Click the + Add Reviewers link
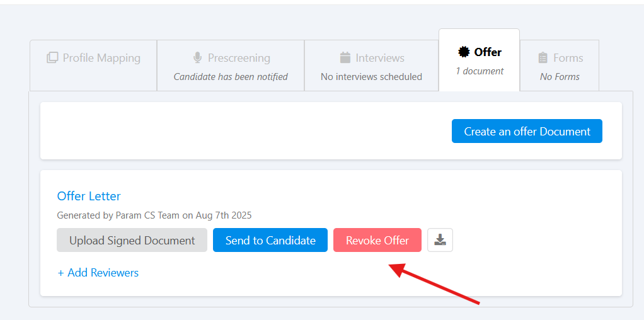The image size is (644, 320). [98, 273]
